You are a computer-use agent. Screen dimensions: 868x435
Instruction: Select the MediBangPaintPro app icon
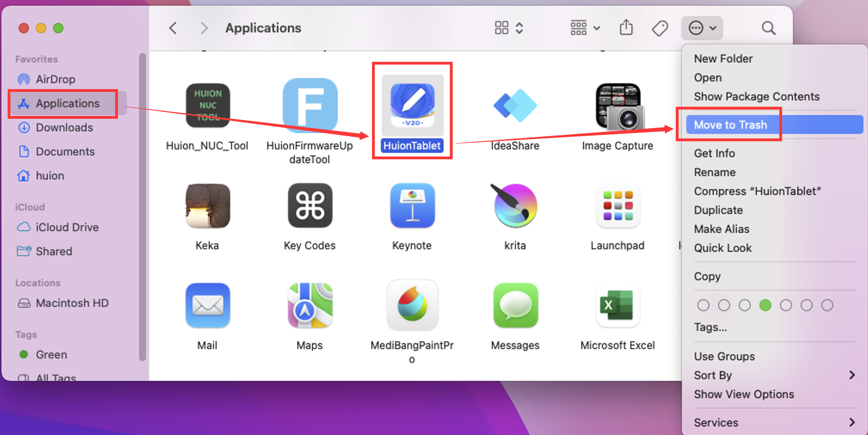(x=412, y=306)
